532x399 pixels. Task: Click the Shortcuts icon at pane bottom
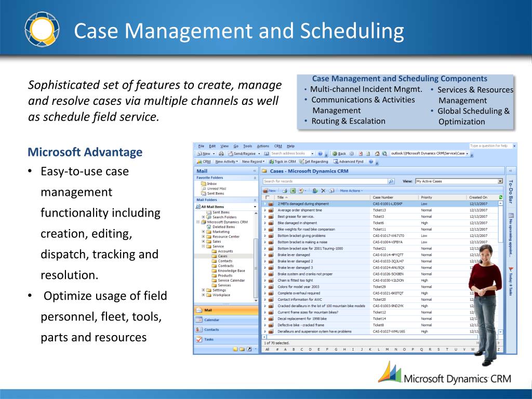(x=249, y=349)
